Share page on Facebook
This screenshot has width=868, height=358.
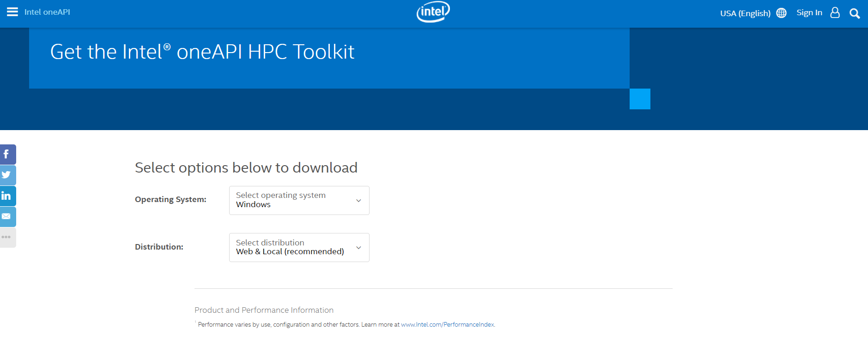(7, 155)
